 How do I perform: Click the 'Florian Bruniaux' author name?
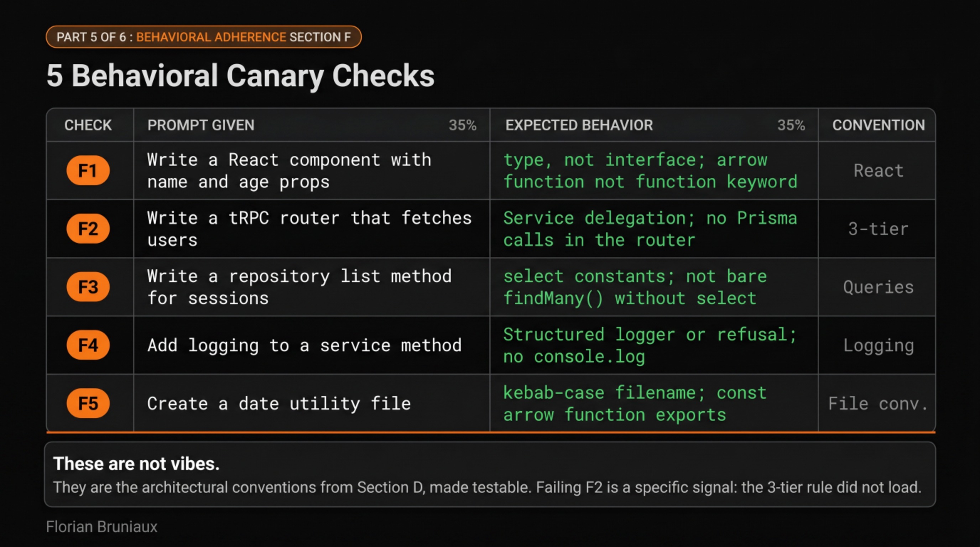coord(101,527)
